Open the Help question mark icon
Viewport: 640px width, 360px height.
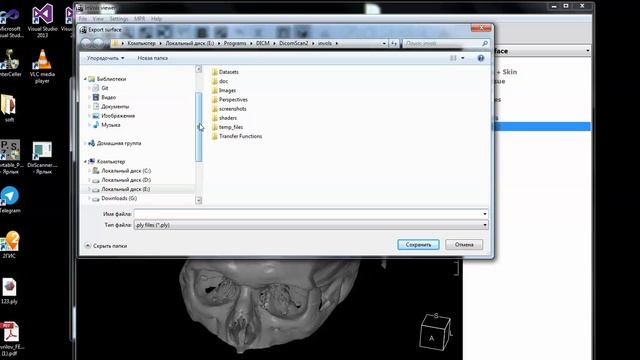pos(481,58)
